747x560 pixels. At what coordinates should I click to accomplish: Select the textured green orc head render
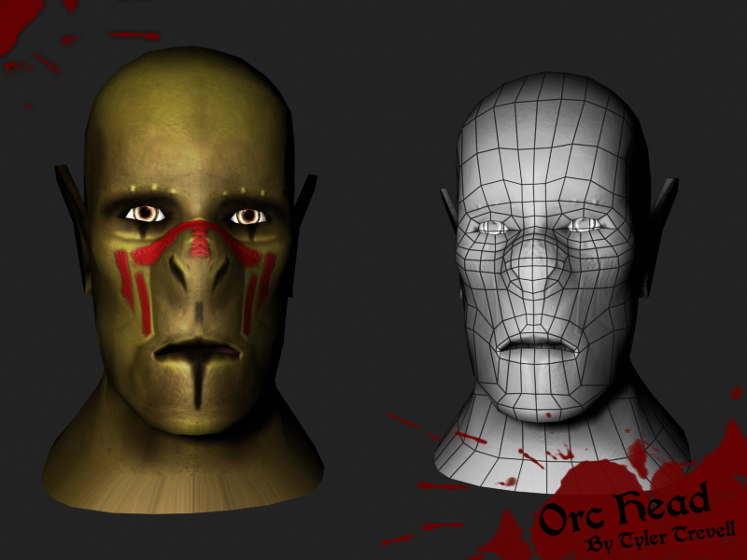point(183,280)
